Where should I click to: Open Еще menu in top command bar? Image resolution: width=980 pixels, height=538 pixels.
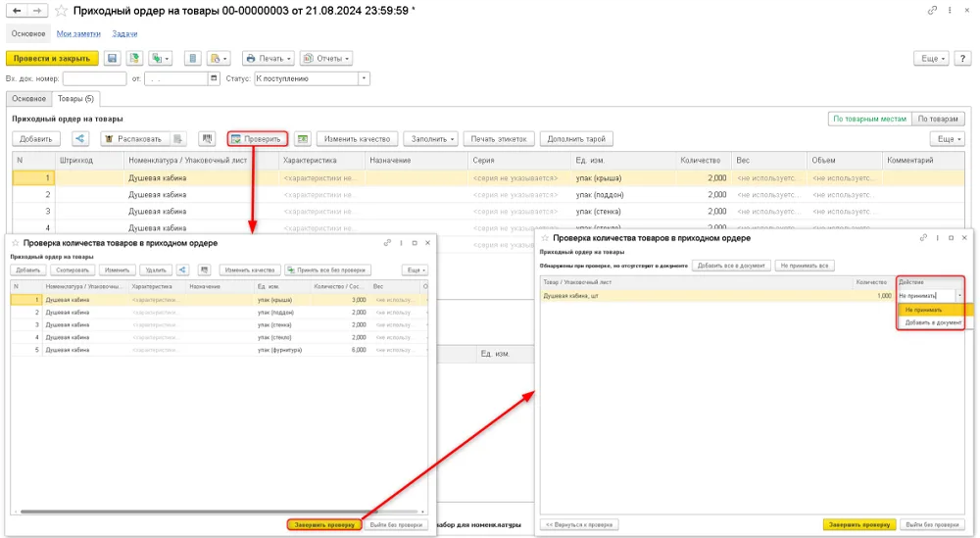(x=931, y=58)
